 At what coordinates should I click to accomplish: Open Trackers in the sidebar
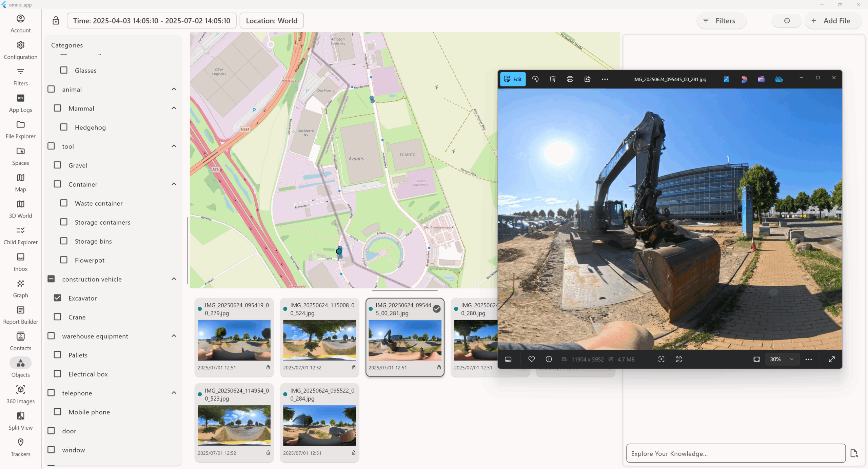[21, 447]
